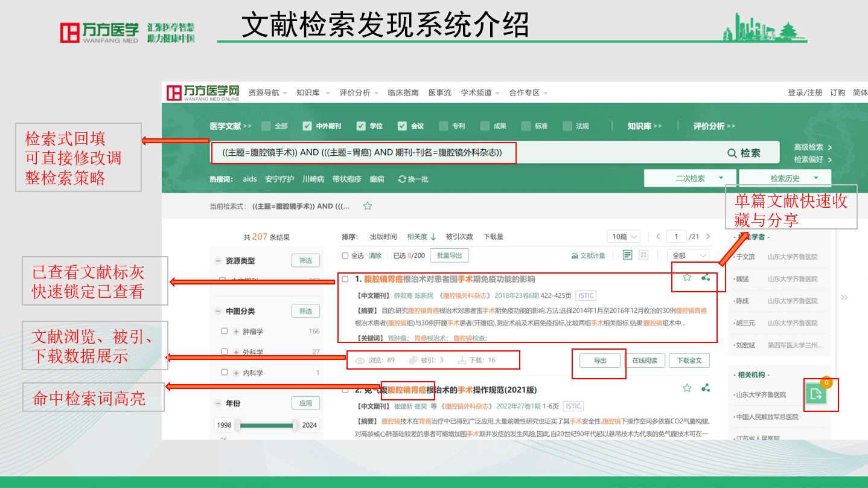The image size is (868, 488).
Task: Select first article result checkbox
Action: (x=345, y=279)
